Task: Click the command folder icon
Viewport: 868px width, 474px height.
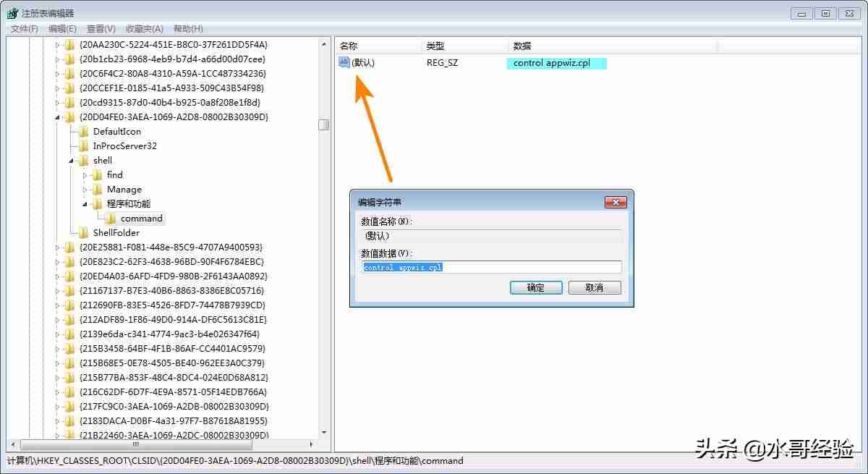Action: 111,218
